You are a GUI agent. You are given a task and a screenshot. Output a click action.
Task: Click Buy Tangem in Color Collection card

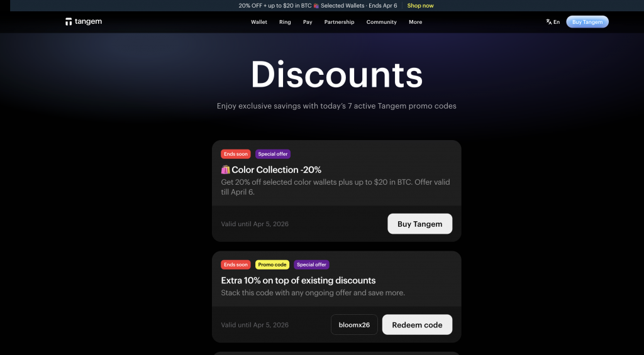419,224
